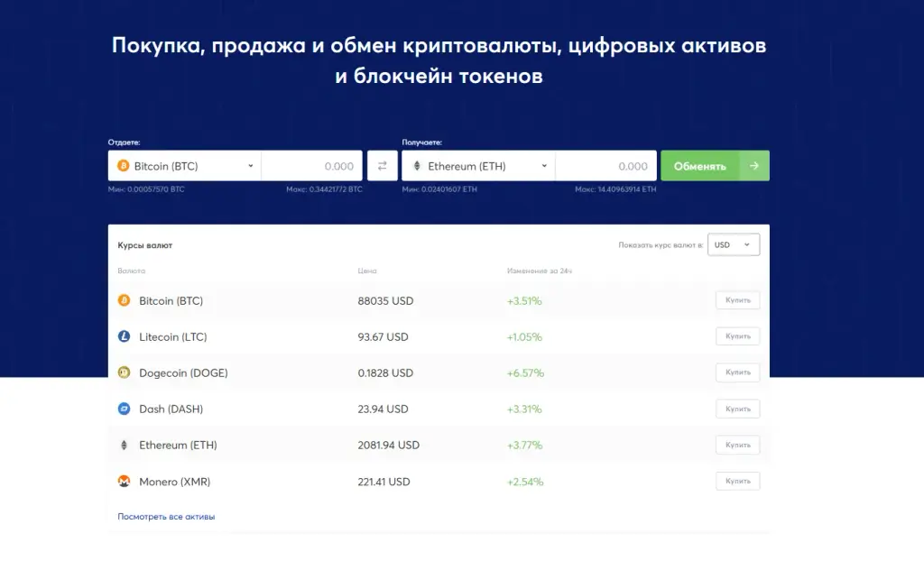Screen dimensions: 924x561
Task: Click the 23.94 USD price
Action: tap(383, 409)
